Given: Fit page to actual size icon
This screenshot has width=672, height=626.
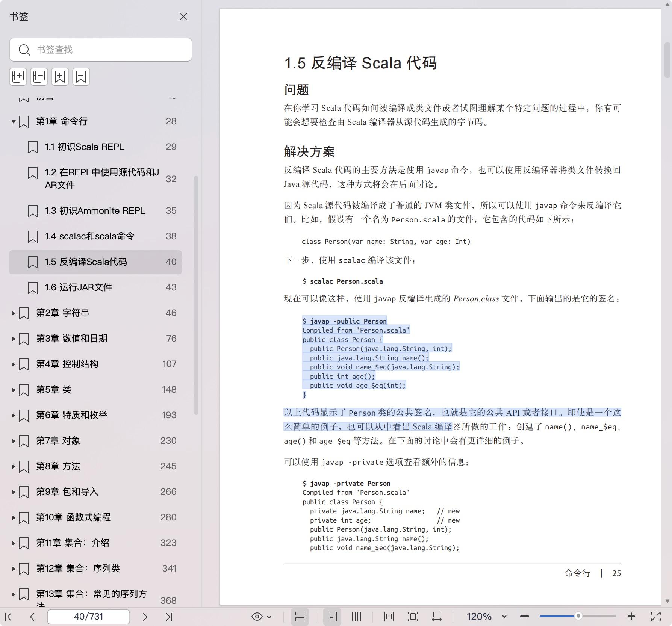Looking at the screenshot, I should (389, 617).
